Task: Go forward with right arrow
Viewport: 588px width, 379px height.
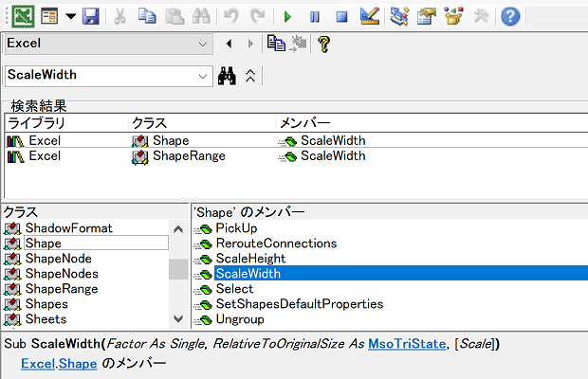Action: click(250, 44)
